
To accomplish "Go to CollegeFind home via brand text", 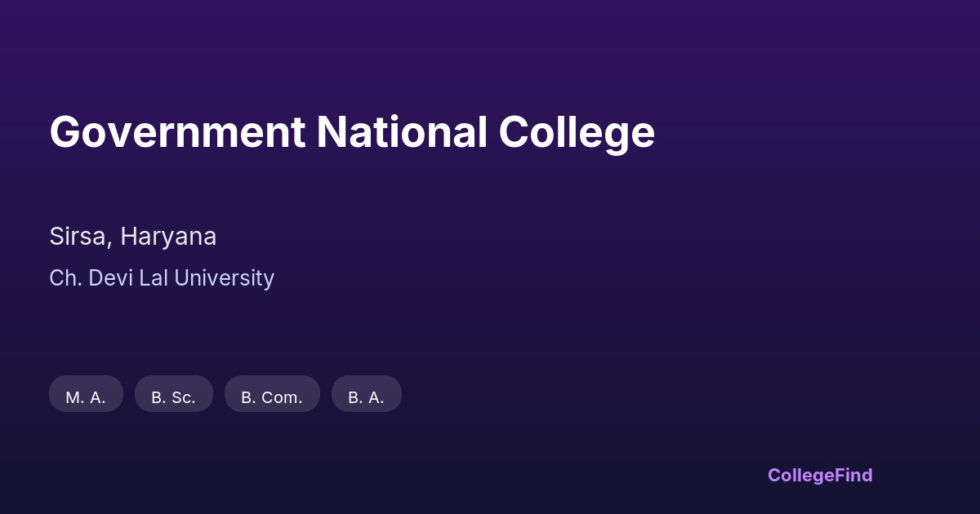I will [x=820, y=475].
